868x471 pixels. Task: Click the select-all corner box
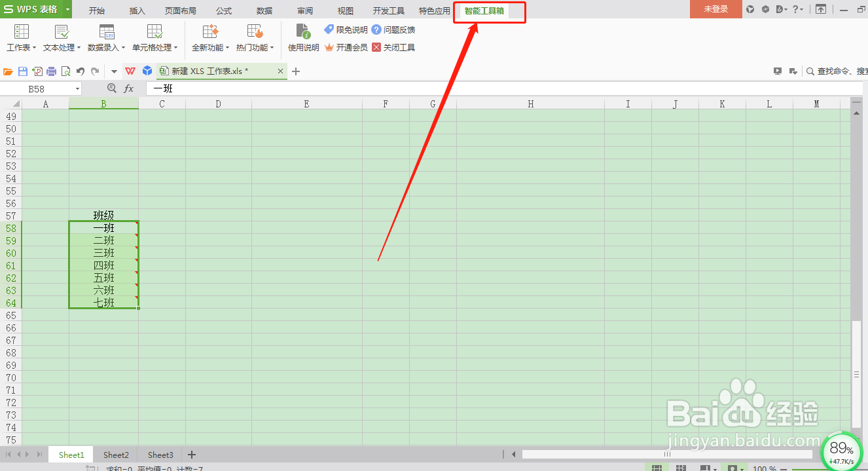coord(11,104)
